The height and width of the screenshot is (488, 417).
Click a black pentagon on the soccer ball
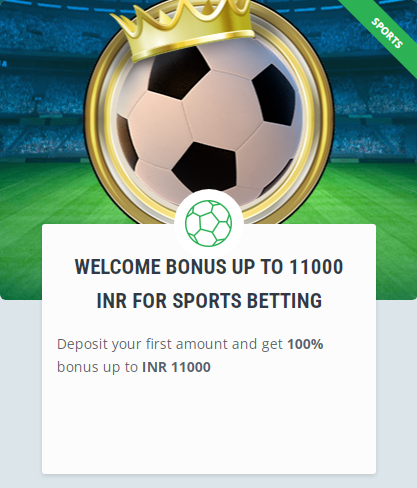(x=205, y=167)
